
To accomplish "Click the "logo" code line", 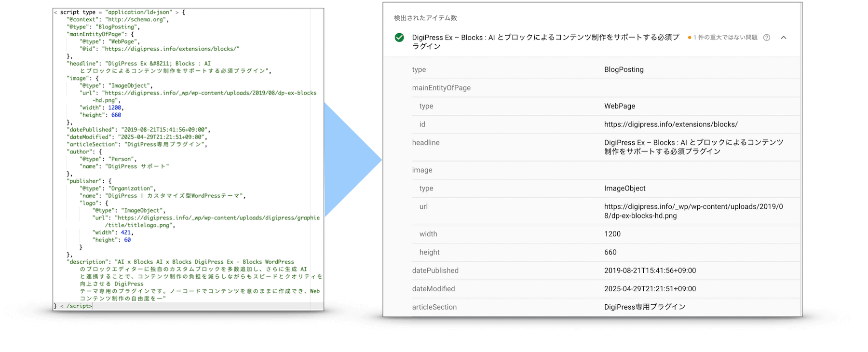I will (94, 203).
